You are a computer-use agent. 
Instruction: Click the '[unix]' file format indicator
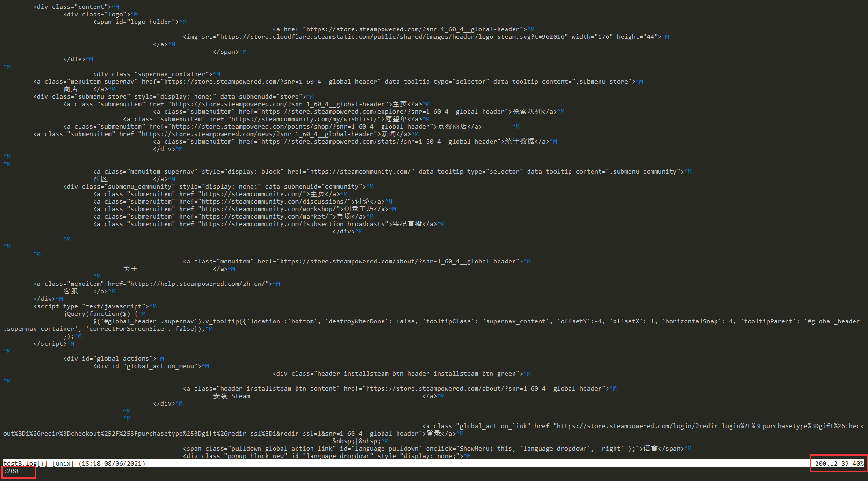63,463
